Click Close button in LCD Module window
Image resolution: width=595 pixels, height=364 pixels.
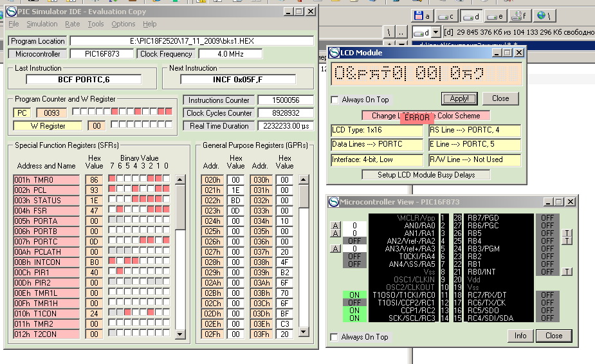tap(500, 98)
